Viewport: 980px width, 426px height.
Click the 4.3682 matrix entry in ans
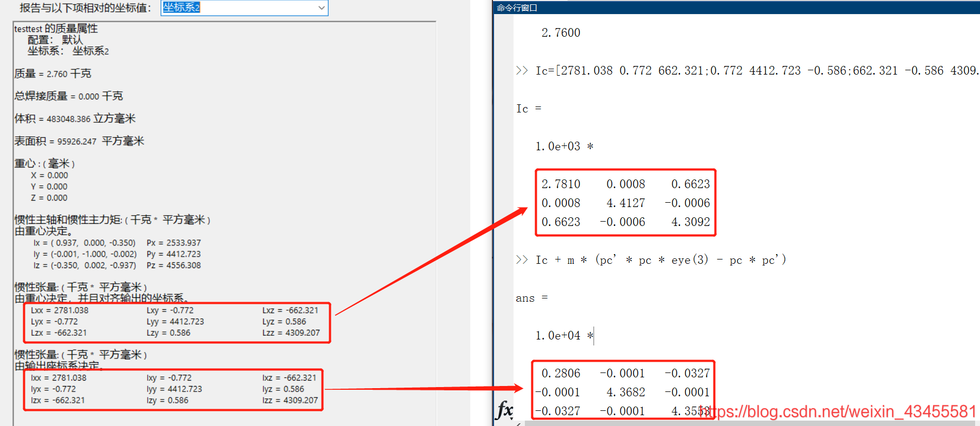(x=626, y=392)
